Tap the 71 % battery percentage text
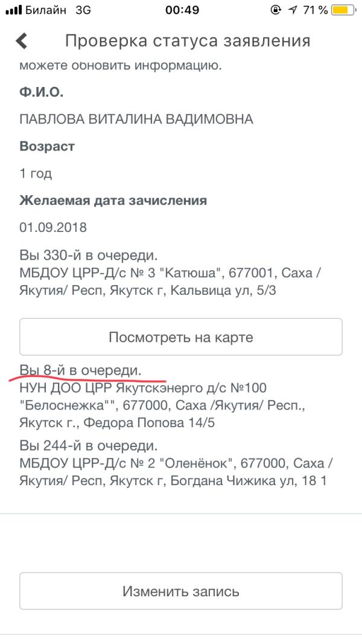The width and height of the screenshot is (362, 644). 316,10
